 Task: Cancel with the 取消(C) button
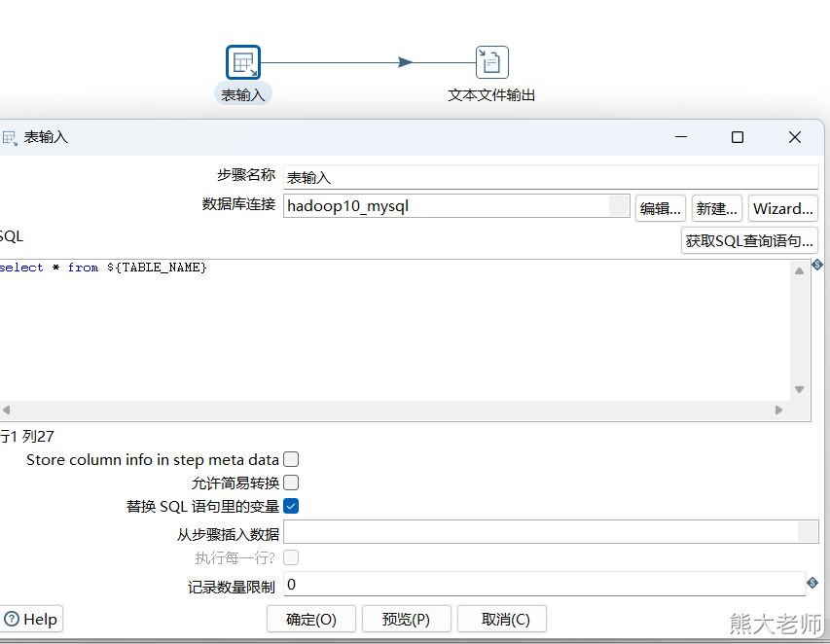(x=502, y=619)
